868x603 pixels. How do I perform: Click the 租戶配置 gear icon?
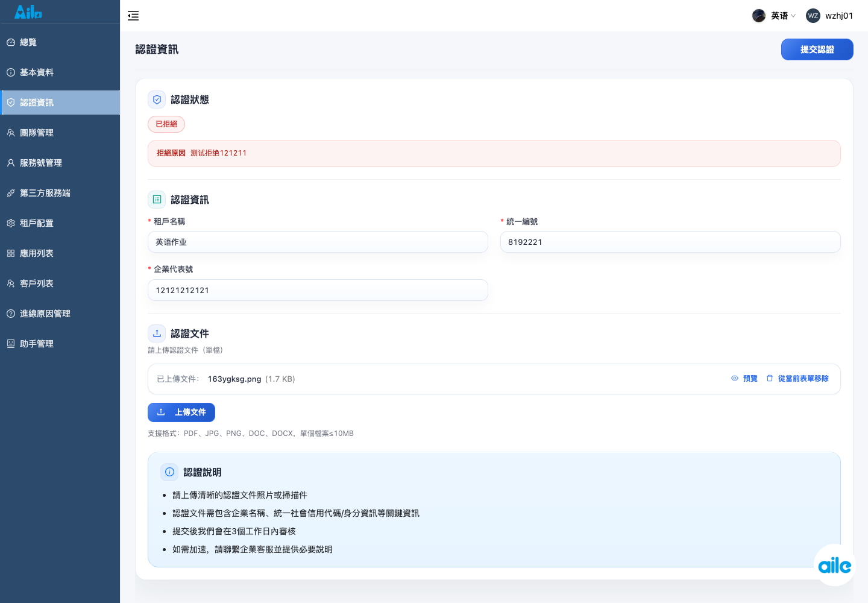click(11, 223)
